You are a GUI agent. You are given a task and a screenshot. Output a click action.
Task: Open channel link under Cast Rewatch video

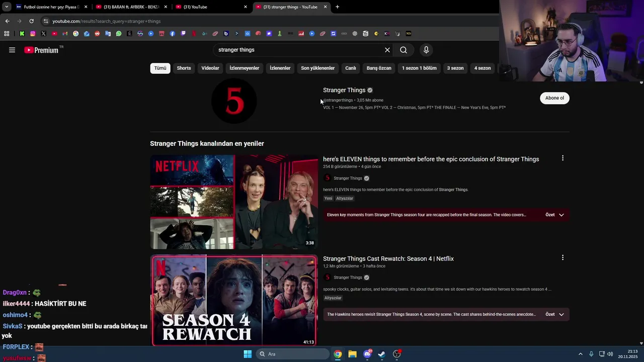348,278
